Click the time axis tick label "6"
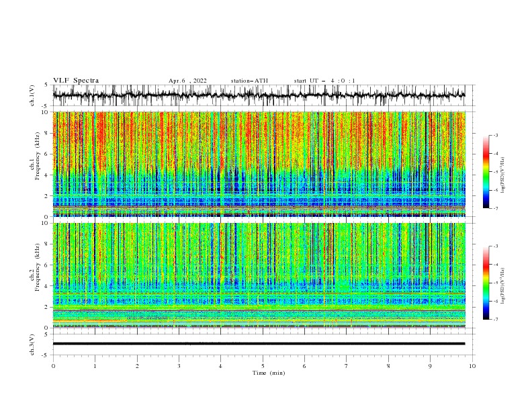The image size is (532, 411). [304, 366]
